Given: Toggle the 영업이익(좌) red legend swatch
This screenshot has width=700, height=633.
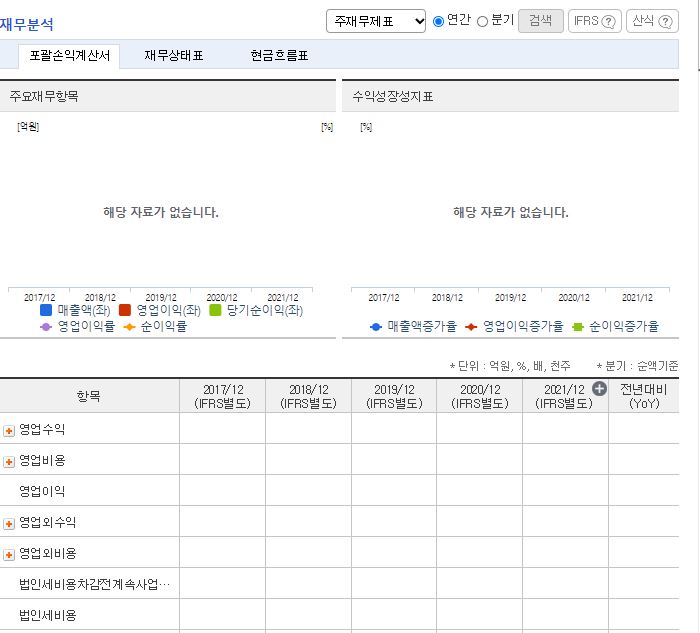Looking at the screenshot, I should 125,310.
